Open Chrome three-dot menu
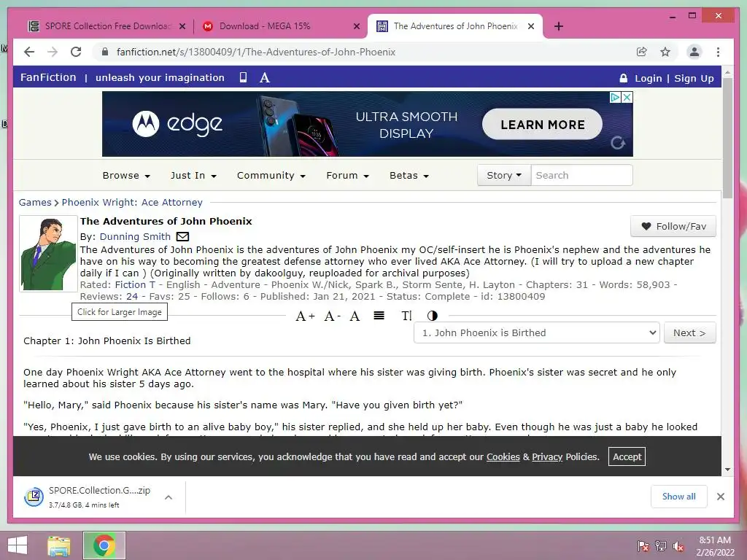This screenshot has width=747, height=560. 718,52
